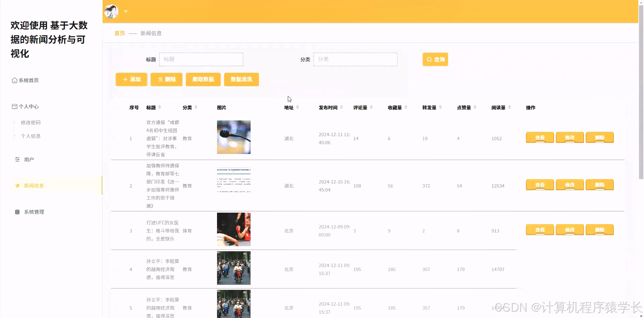Click the magnifier icon on 查询 button
The height and width of the screenshot is (318, 644).
429,59
